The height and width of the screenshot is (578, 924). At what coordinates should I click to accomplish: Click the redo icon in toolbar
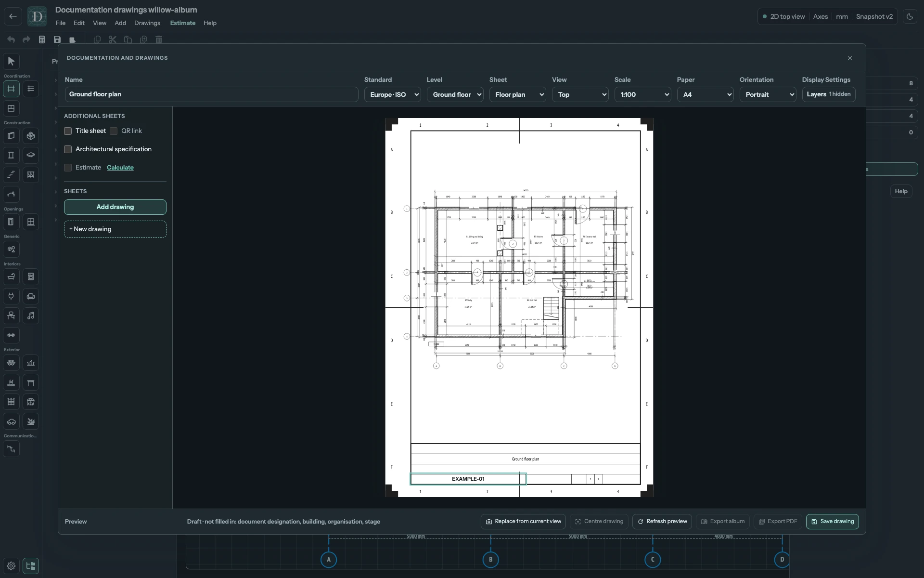(x=26, y=39)
